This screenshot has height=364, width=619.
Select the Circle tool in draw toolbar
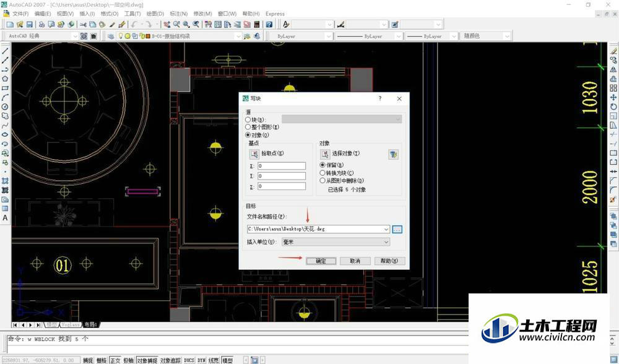click(x=5, y=106)
